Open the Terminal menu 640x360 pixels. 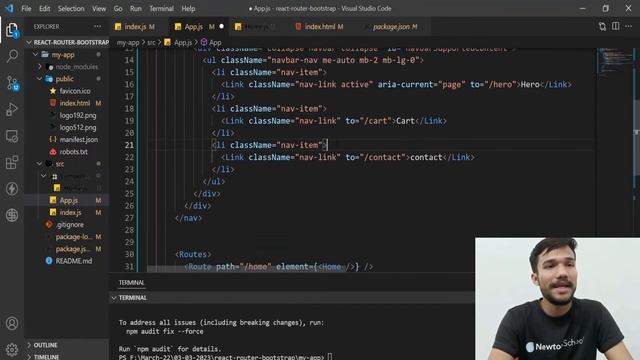point(161,9)
